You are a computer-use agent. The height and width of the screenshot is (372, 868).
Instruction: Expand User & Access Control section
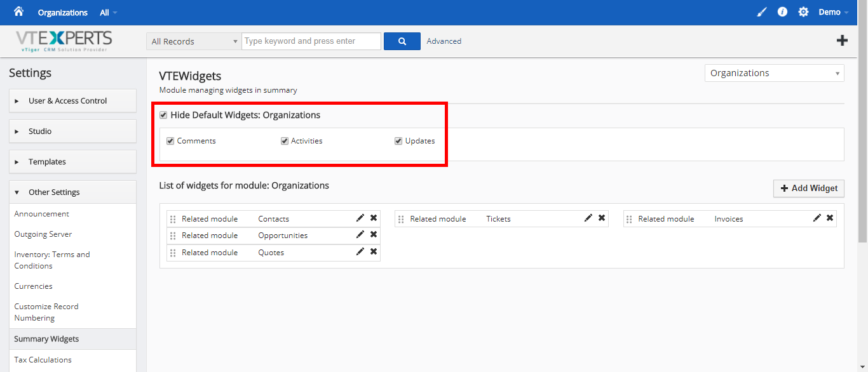tap(72, 100)
